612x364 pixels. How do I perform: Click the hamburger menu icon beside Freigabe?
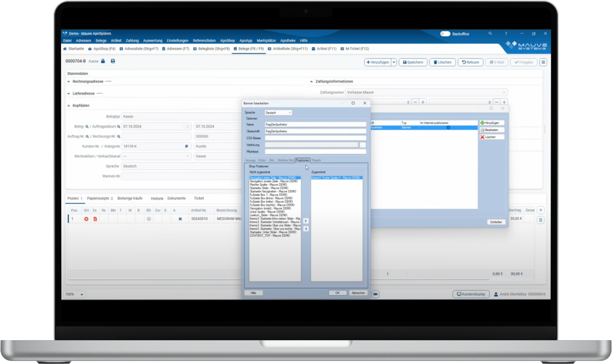click(x=543, y=62)
